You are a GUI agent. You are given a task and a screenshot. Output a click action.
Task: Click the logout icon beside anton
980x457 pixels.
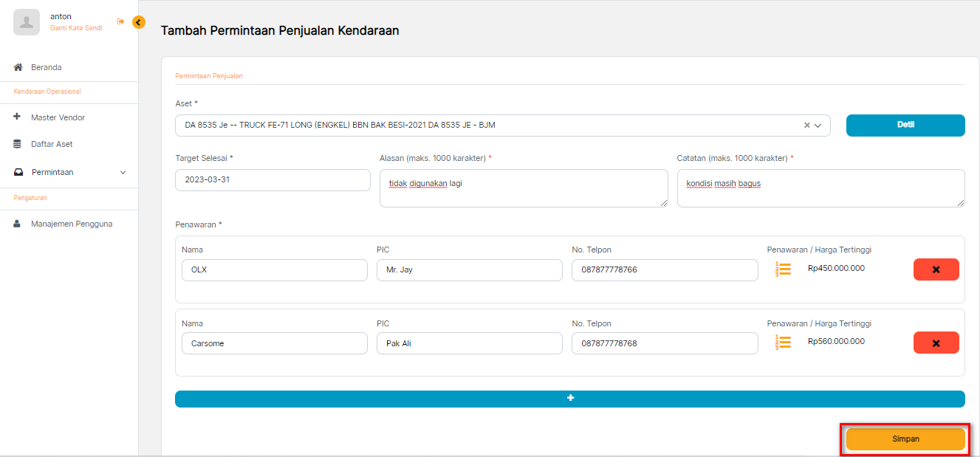120,21
